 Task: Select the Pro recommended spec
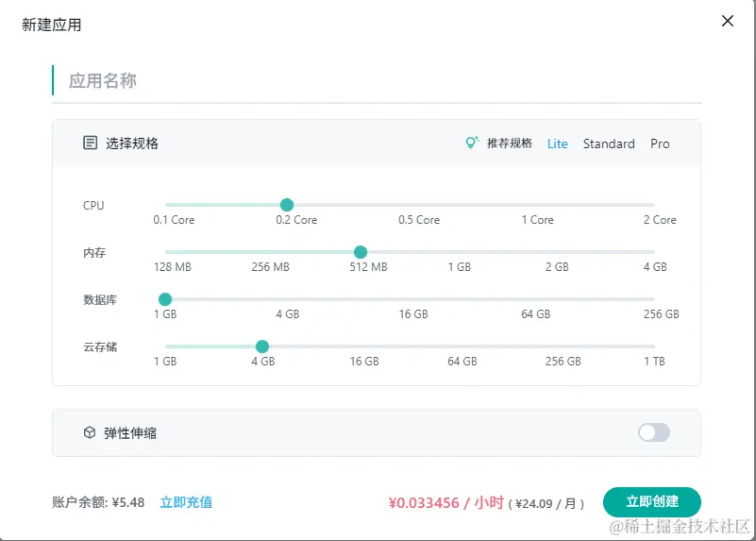(x=660, y=144)
